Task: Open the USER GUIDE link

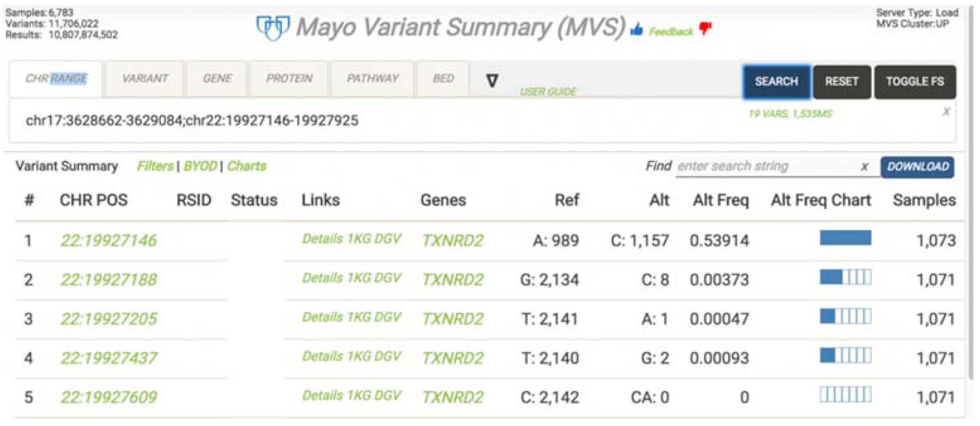Action: coord(548,92)
